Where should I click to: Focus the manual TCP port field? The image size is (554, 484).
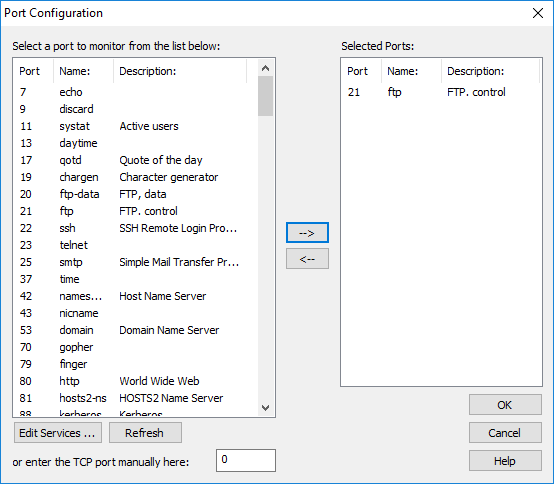click(246, 460)
